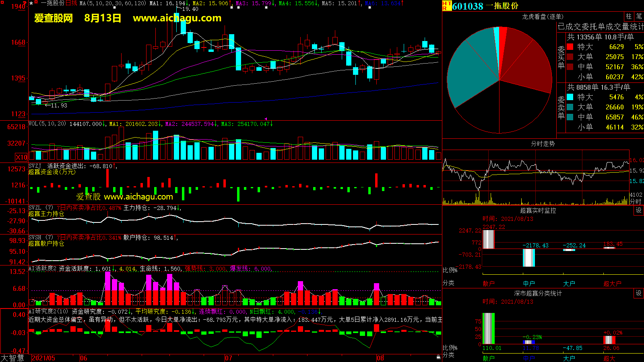Click the MA(5,10,20,30,60,120) indicator parameters
The width and height of the screenshot is (644, 362).
[113, 3]
